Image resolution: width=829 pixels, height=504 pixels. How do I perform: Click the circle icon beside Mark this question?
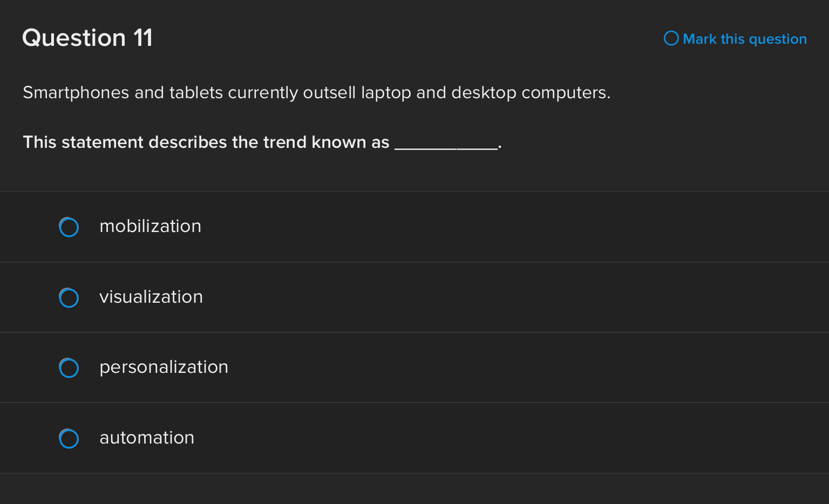pos(671,38)
